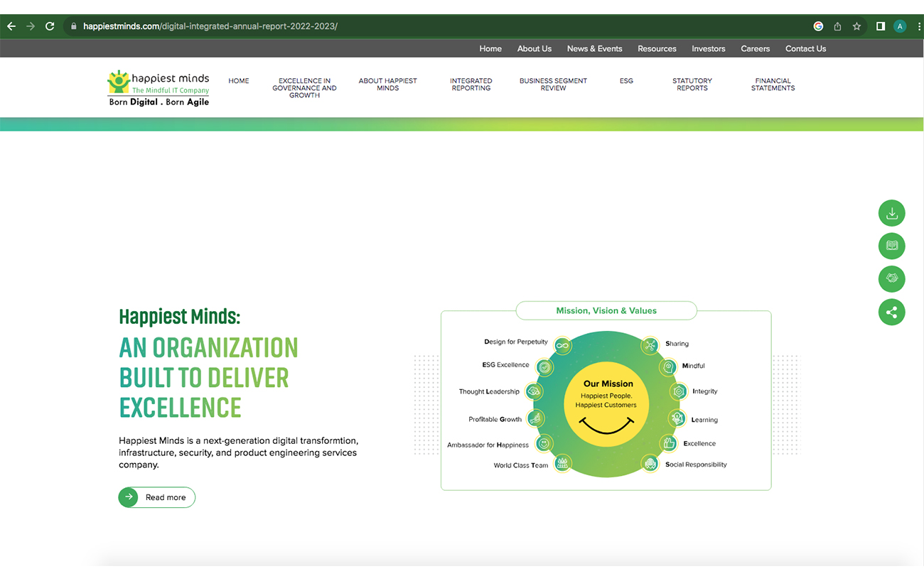
Task: Reload the page with refresh icon
Action: pyautogui.click(x=50, y=26)
